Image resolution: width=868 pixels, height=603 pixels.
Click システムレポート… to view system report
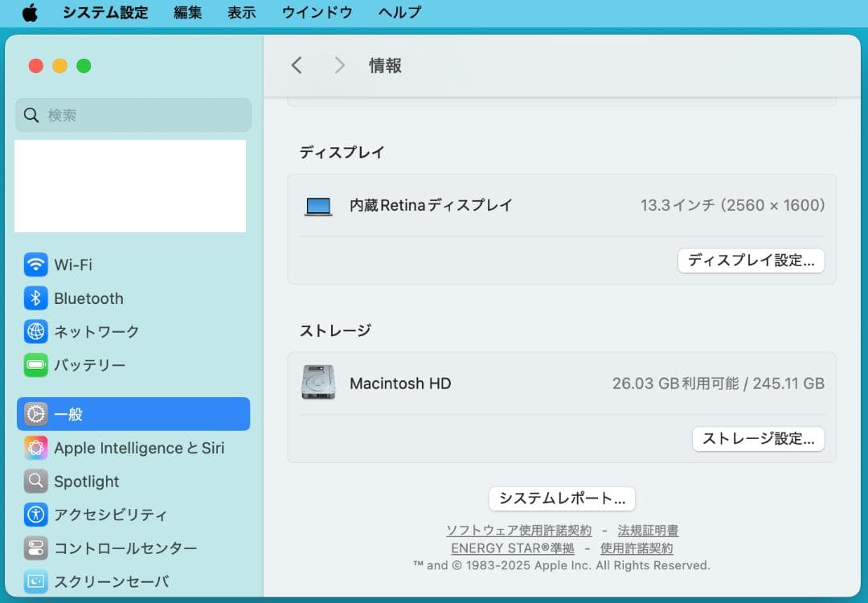pos(561,498)
